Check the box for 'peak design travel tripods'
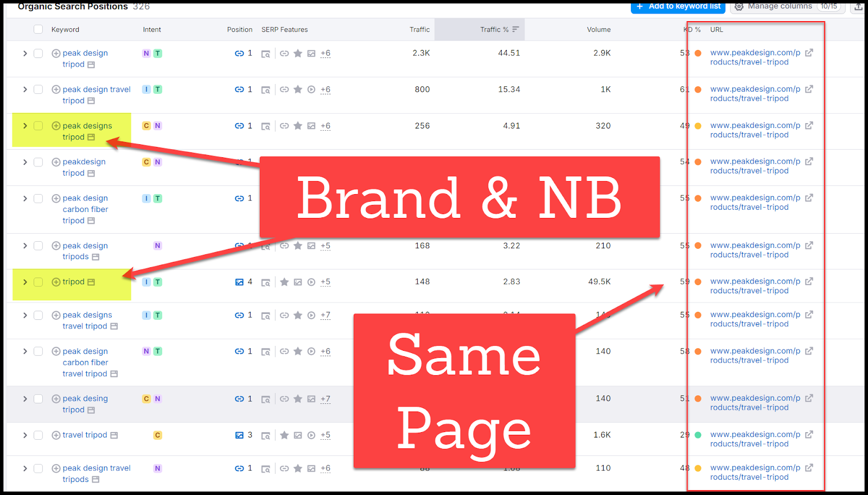The image size is (868, 495). 38,468
